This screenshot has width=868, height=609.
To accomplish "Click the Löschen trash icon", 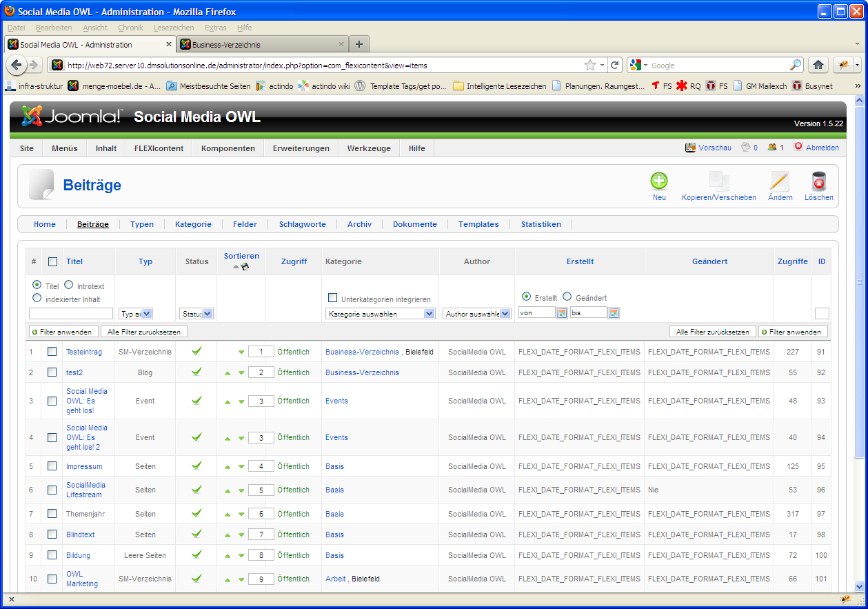I will [x=818, y=181].
